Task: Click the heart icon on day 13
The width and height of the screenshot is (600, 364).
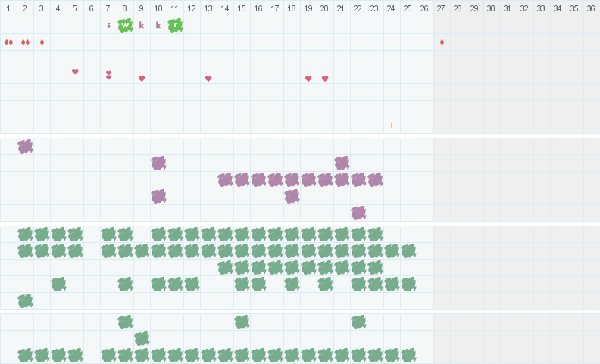Action: [x=208, y=79]
